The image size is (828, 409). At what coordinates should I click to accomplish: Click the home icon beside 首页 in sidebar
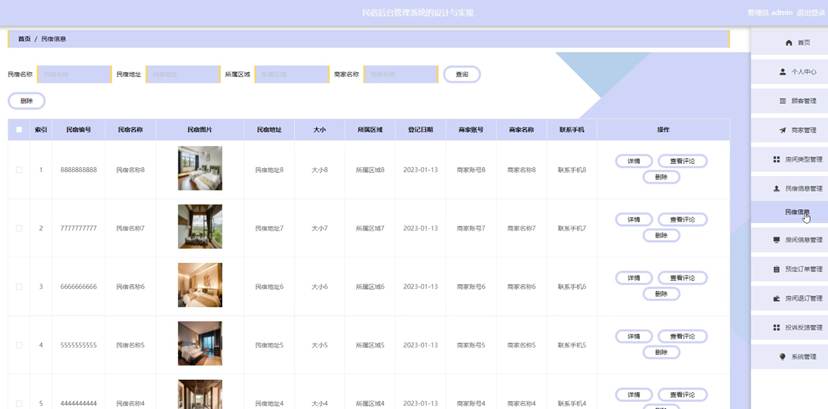point(789,43)
